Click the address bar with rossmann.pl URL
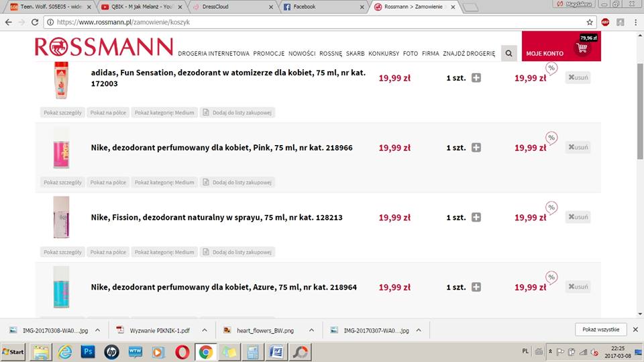This screenshot has width=644, height=362. [302, 22]
